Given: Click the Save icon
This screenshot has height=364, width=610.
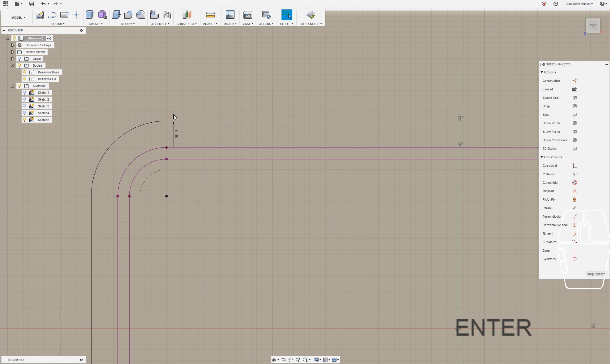Looking at the screenshot, I should click(32, 4).
